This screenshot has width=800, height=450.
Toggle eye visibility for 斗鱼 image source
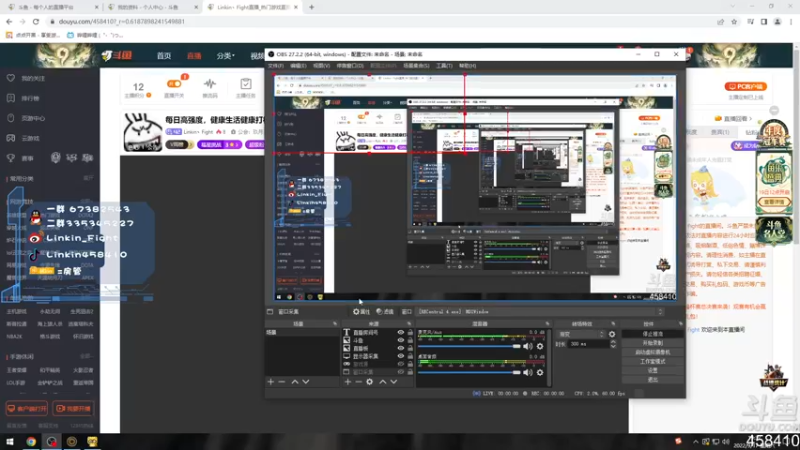tap(401, 340)
